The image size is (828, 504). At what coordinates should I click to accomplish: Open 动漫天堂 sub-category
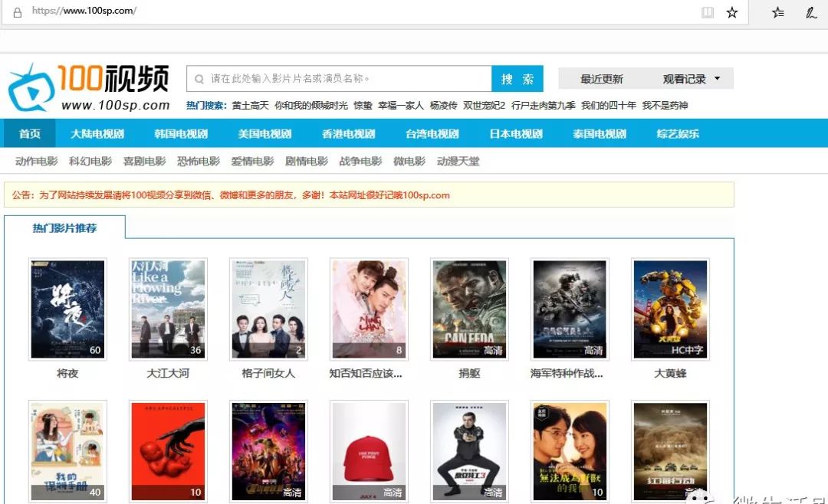pos(458,161)
